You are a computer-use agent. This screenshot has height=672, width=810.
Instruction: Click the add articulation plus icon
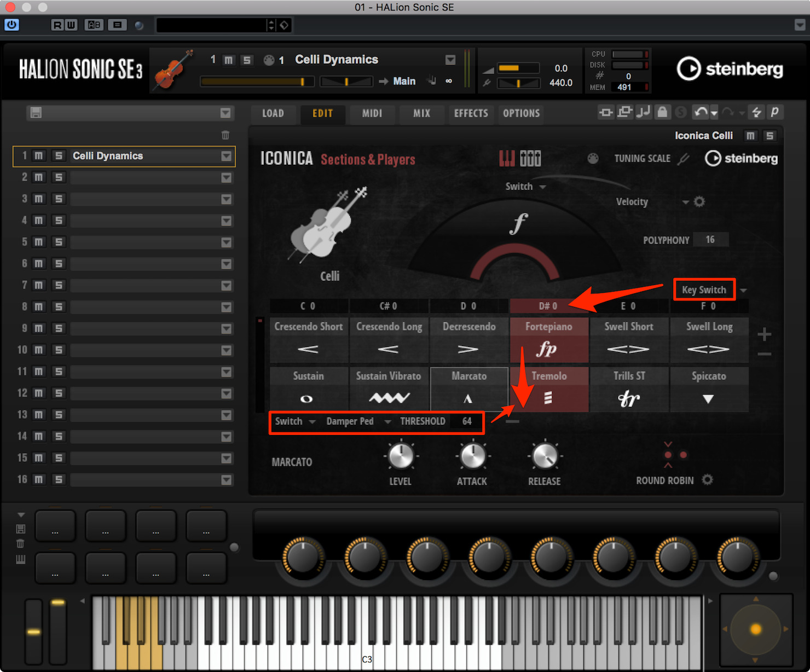765,334
